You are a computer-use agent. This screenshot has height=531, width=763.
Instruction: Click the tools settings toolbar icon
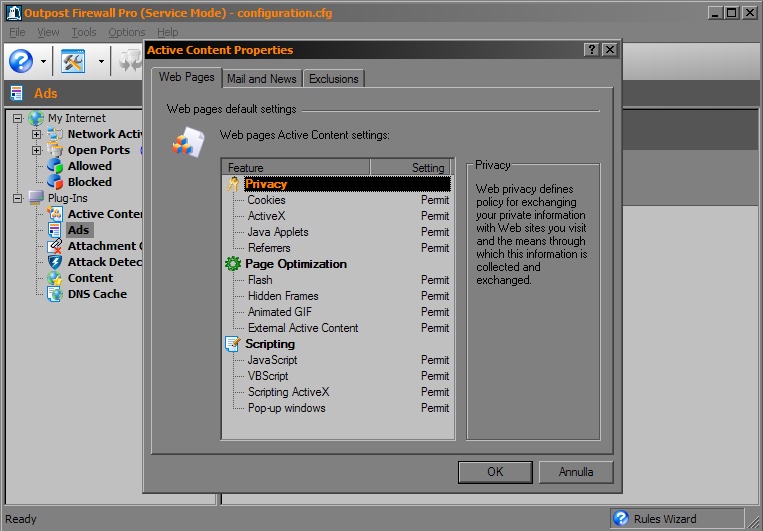click(73, 61)
